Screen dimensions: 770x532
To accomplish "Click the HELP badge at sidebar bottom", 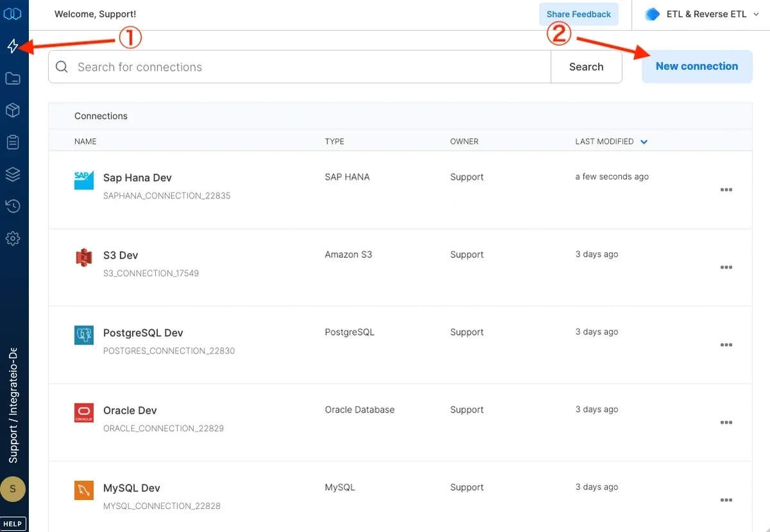I will click(x=13, y=524).
